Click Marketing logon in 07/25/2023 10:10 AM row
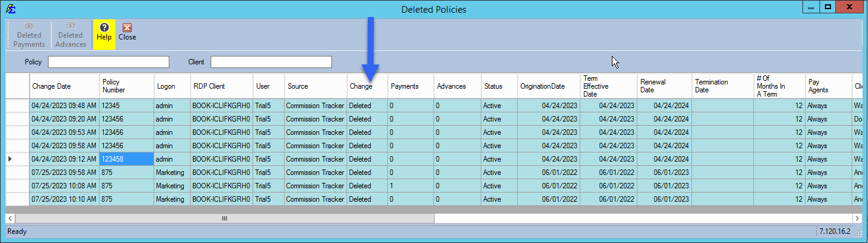Screen dimensions: 868x243 pyautogui.click(x=172, y=199)
